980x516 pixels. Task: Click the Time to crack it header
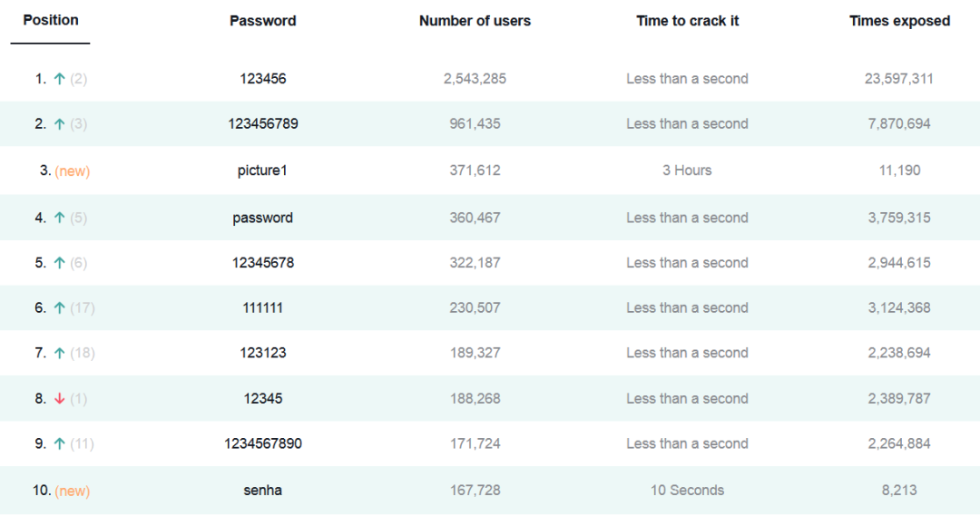coord(687,21)
